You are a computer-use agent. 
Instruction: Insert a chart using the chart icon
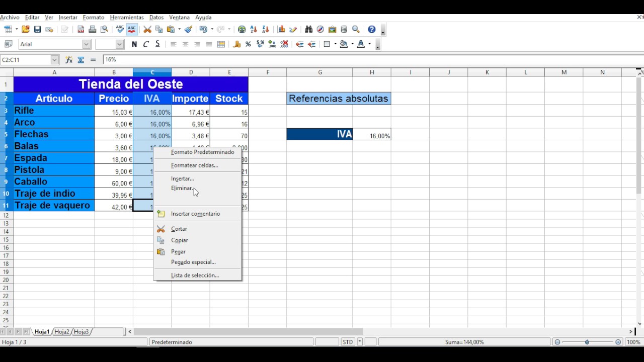pos(281,30)
